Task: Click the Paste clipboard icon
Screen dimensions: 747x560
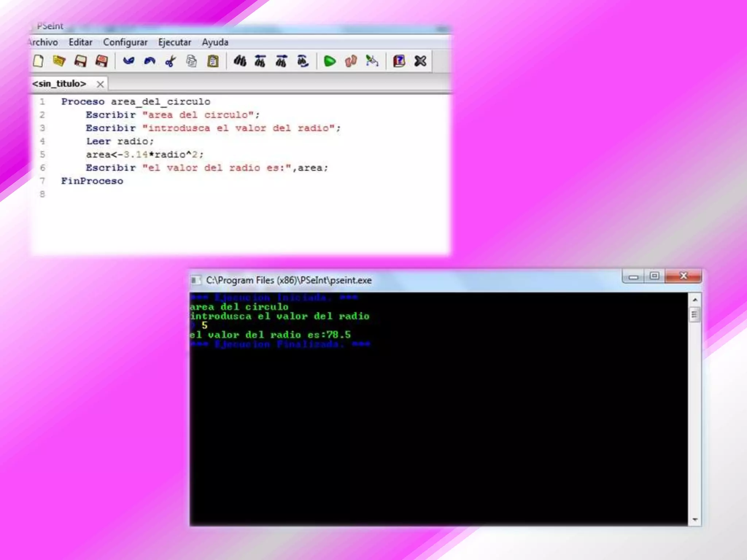Action: [213, 61]
